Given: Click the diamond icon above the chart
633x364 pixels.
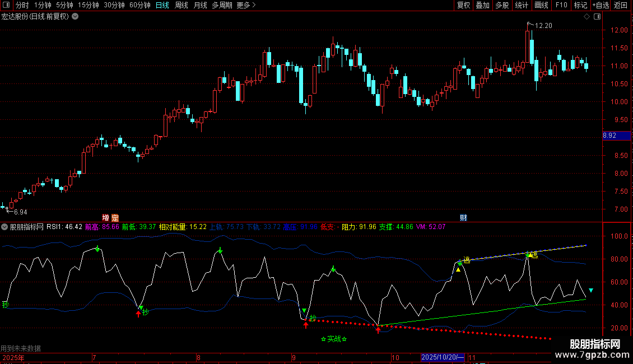Looking at the screenshot, I should click(x=587, y=17).
